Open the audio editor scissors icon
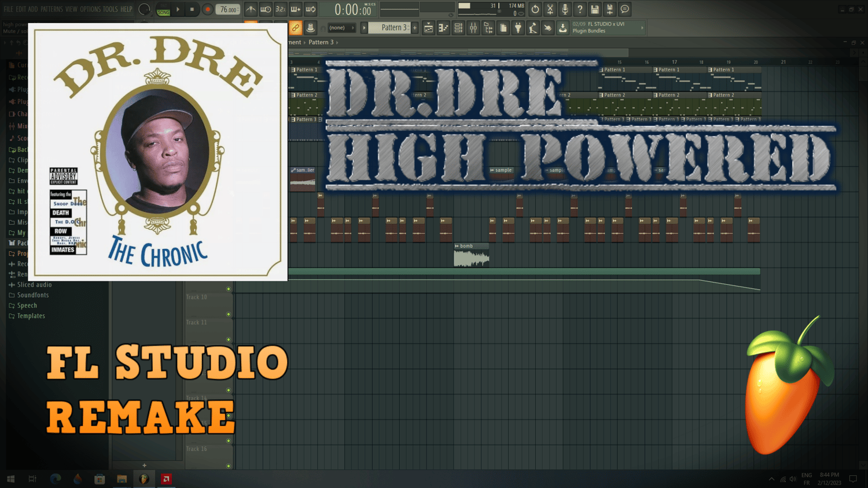Image resolution: width=868 pixels, height=488 pixels. click(550, 9)
